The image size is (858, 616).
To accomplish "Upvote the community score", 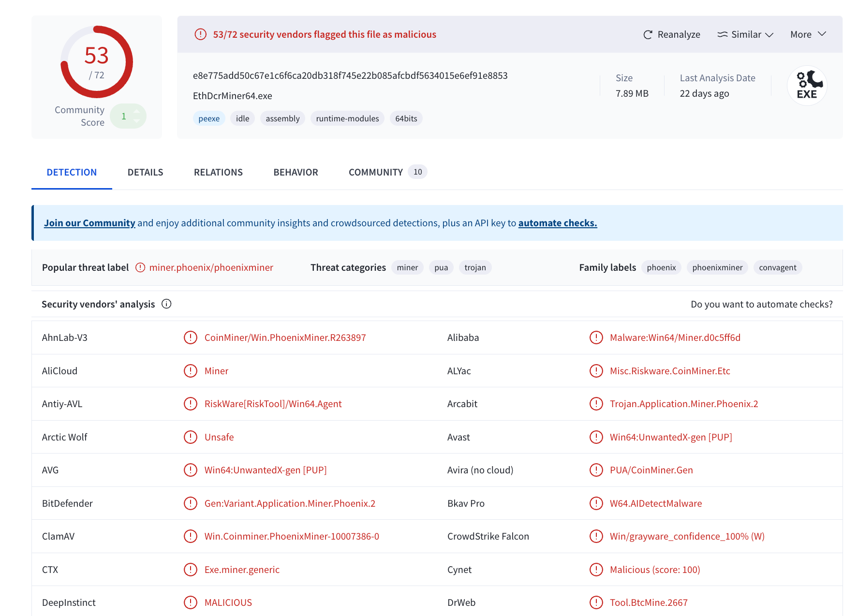I will pos(137,111).
